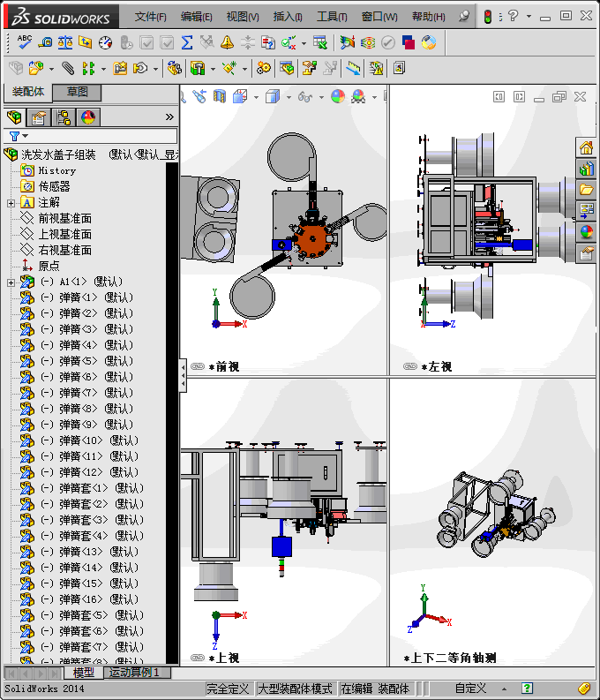Choose Linear Component Pattern tool

(88, 68)
